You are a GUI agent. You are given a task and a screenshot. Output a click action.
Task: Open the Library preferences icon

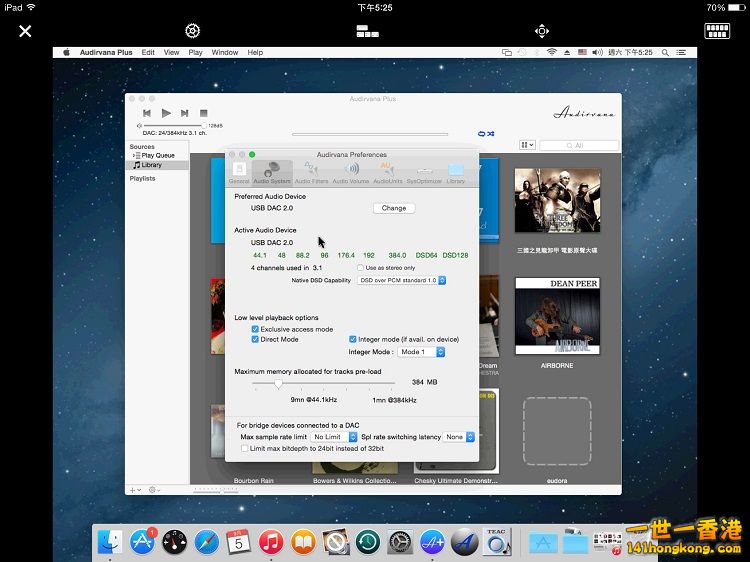(455, 172)
